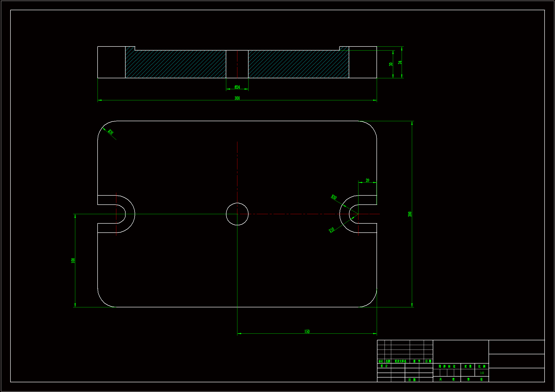Screen dimensions: 555x392
Task: Select the 100 vertical dimension on left
Action: (x=73, y=260)
